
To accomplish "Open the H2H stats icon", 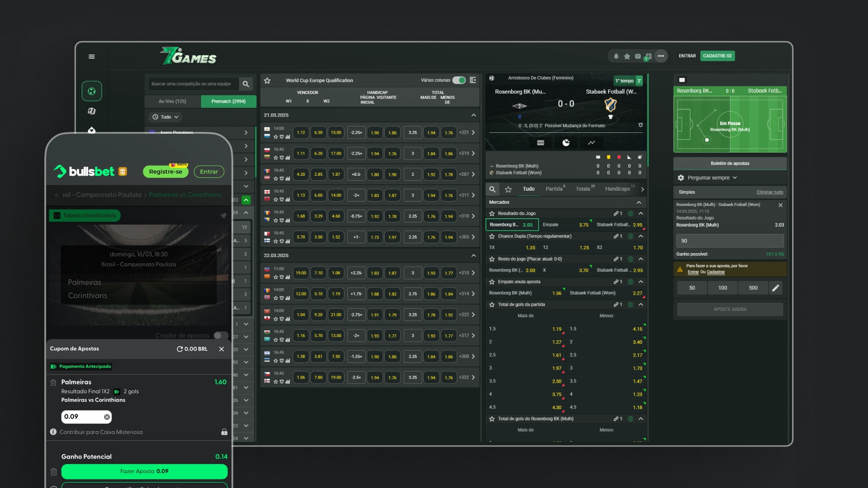I will point(541,143).
